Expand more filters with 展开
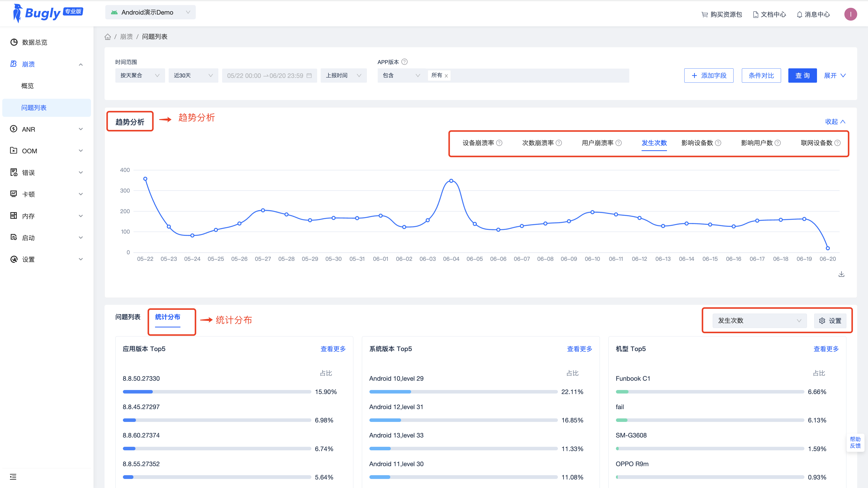This screenshot has width=868, height=488. point(835,75)
